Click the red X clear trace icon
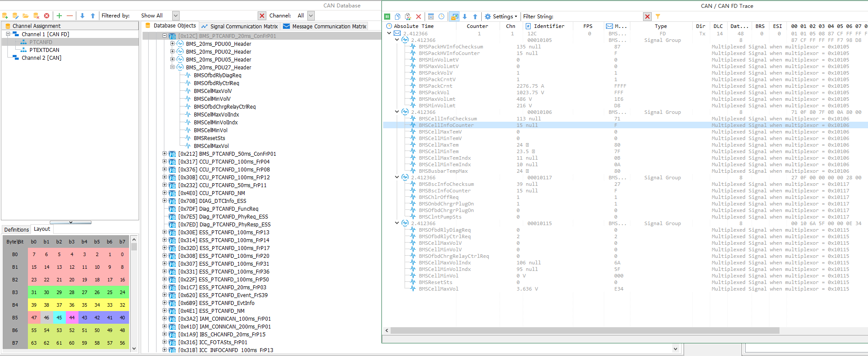 (419, 17)
